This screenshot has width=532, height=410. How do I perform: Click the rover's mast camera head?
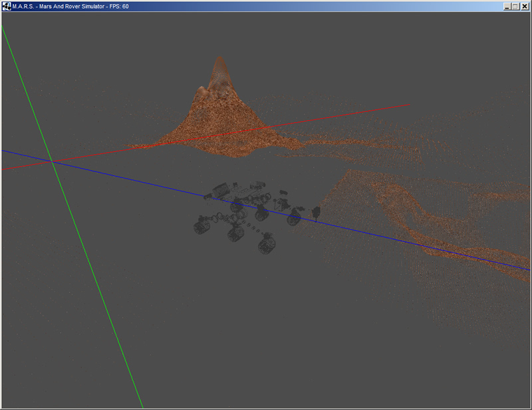click(316, 213)
